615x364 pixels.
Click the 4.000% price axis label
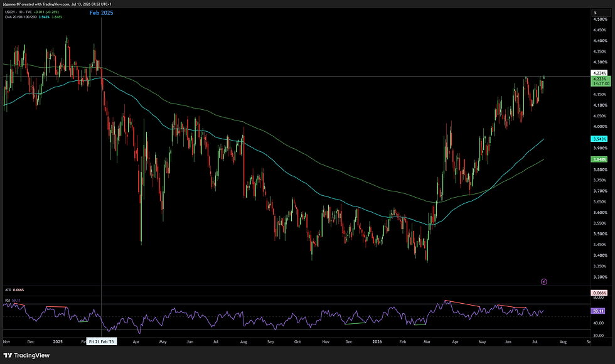pyautogui.click(x=600, y=127)
